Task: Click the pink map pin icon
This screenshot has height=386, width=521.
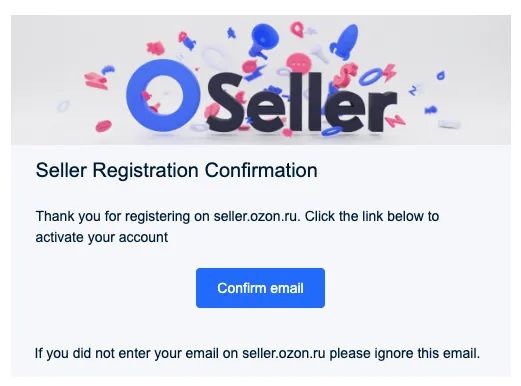Action: 296,29
